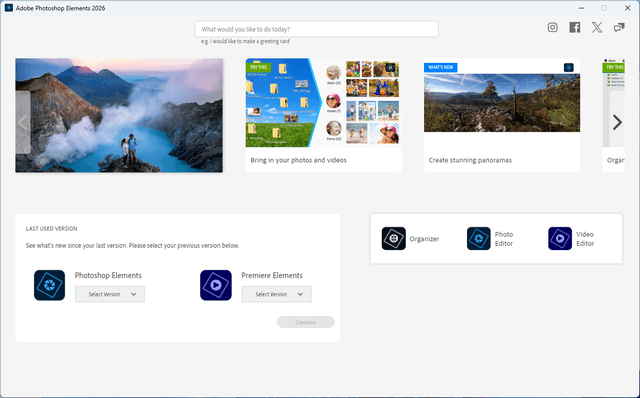Go to next carousel cards with right arrow
Screen dimensions: 640x398
[x=617, y=122]
